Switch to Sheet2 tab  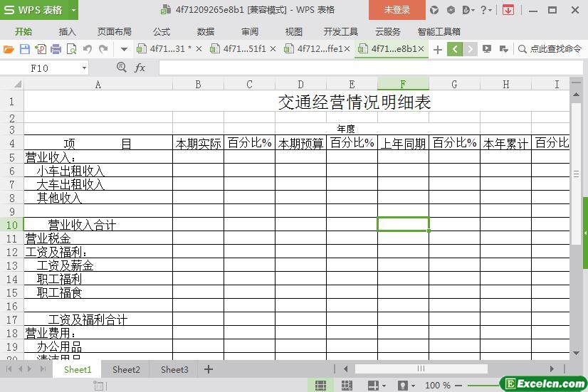coord(126,370)
